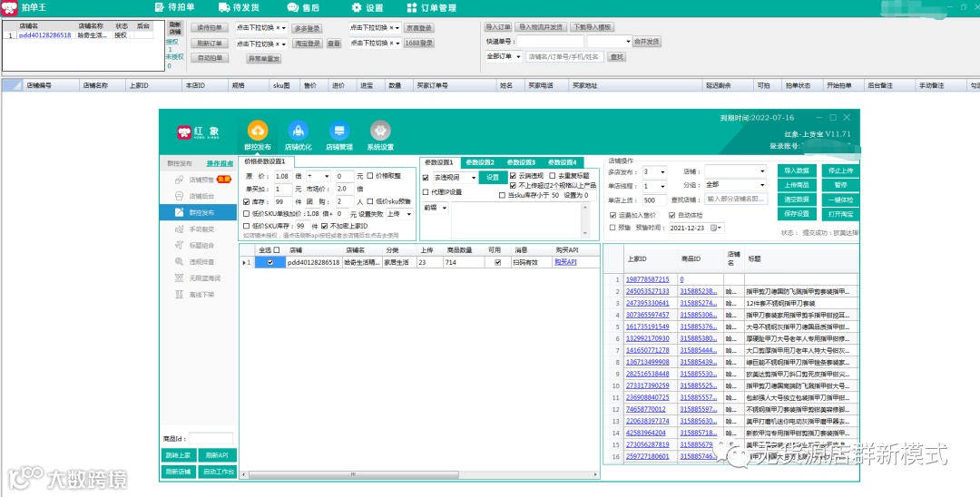This screenshot has width=980, height=497.
Task: Click the 上传商品 button
Action: pos(797,185)
